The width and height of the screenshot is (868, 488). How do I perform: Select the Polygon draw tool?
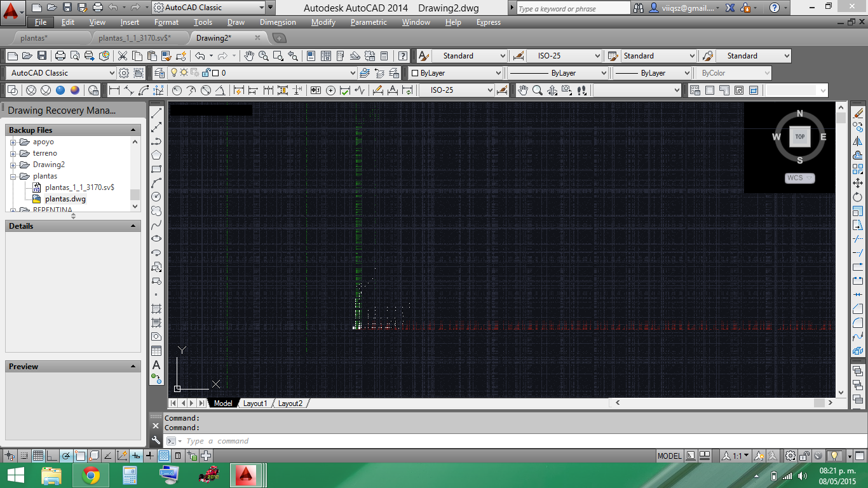[156, 154]
